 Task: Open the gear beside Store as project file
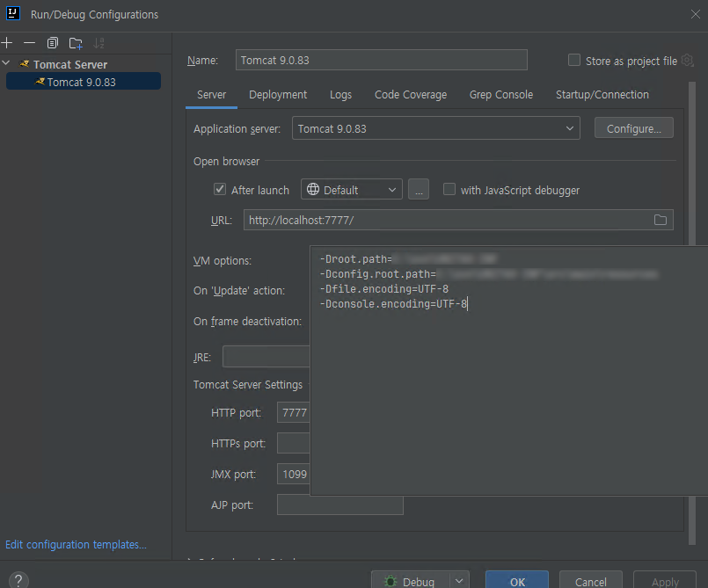(687, 61)
